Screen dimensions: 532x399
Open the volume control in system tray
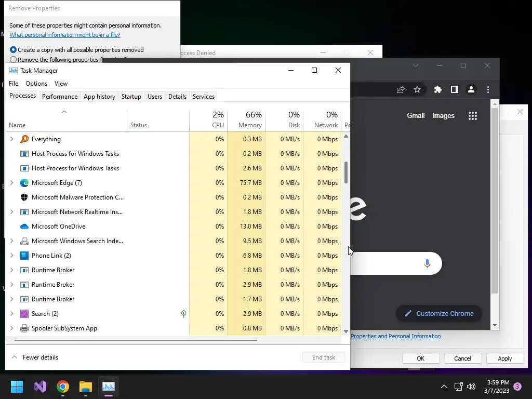point(471,387)
